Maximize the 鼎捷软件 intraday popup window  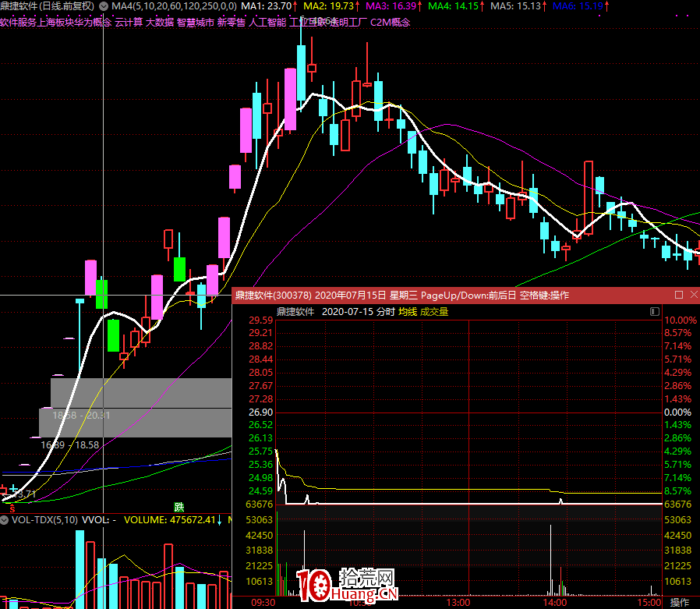tap(679, 295)
